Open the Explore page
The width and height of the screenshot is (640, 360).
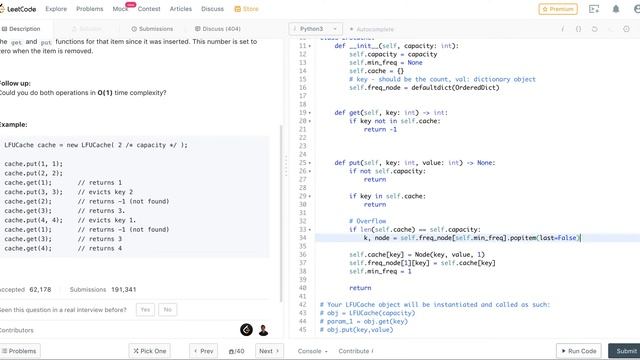point(56,9)
